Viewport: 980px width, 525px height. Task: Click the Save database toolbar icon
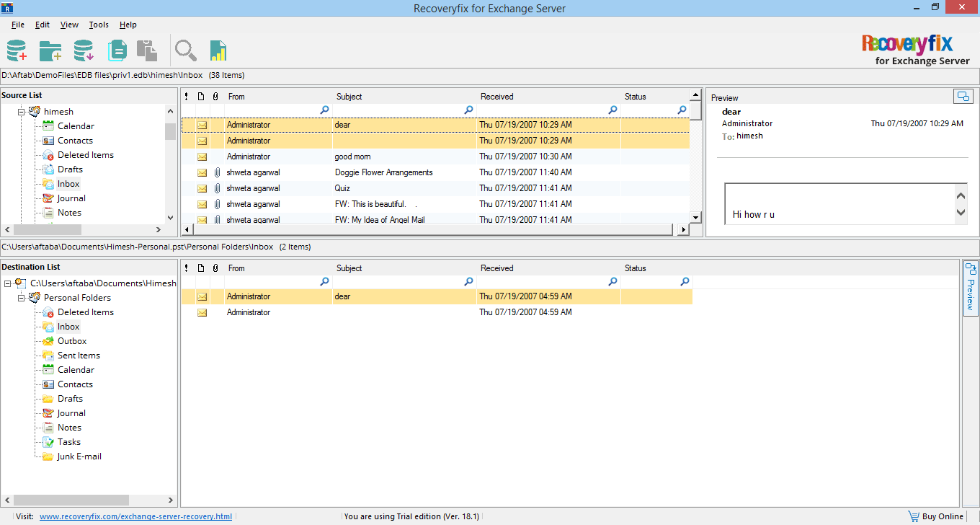point(84,50)
